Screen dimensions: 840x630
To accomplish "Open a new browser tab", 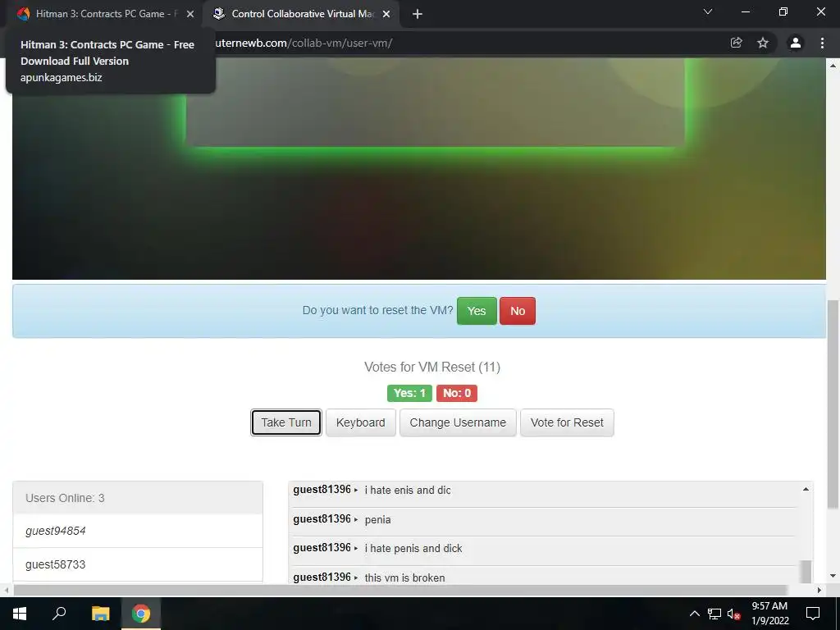I will click(x=418, y=15).
